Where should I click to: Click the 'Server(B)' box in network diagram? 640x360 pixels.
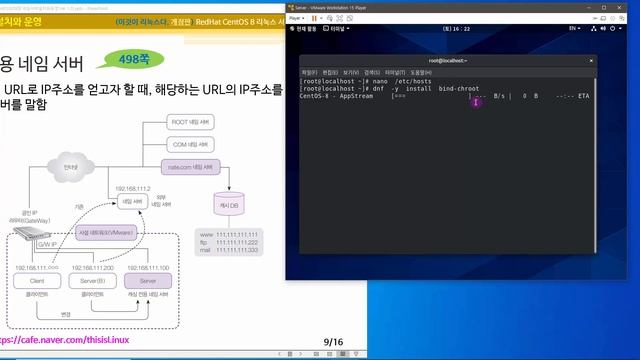(x=93, y=281)
